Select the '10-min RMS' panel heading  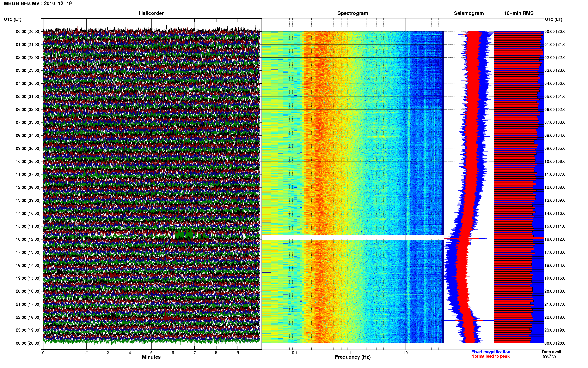[x=519, y=13]
